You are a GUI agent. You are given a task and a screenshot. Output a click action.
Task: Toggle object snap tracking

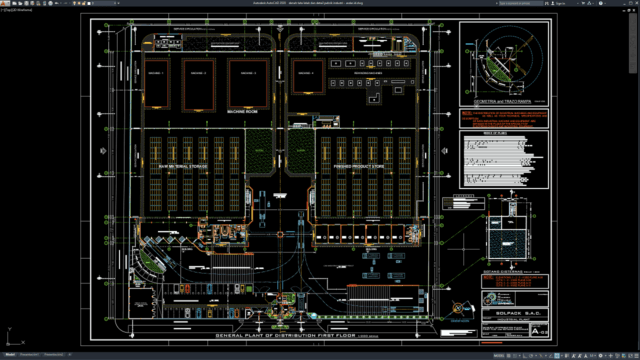point(551,356)
